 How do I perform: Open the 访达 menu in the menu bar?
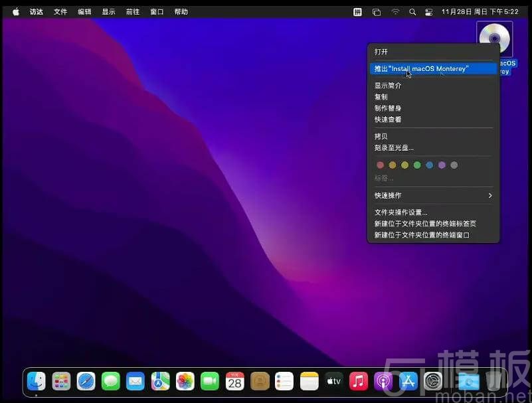click(x=36, y=11)
